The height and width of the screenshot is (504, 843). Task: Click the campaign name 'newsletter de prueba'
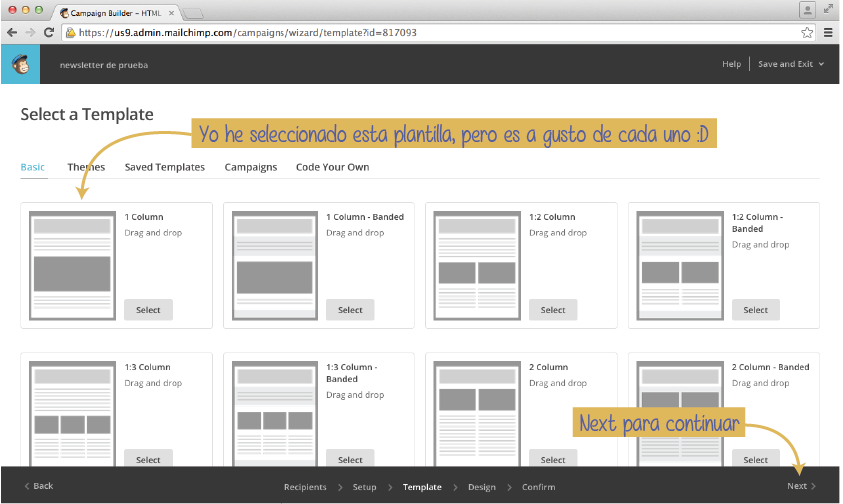tap(104, 65)
